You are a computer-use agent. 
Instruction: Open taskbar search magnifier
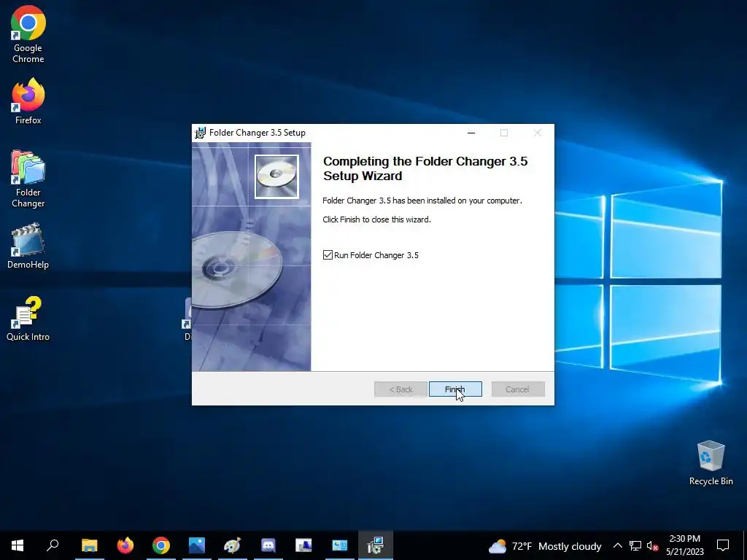(53, 545)
